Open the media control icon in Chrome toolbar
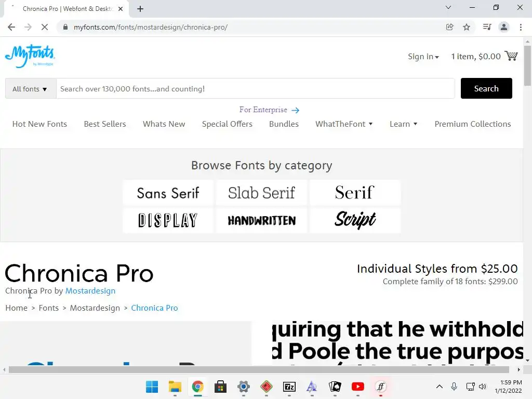The height and width of the screenshot is (399, 532). point(487,27)
